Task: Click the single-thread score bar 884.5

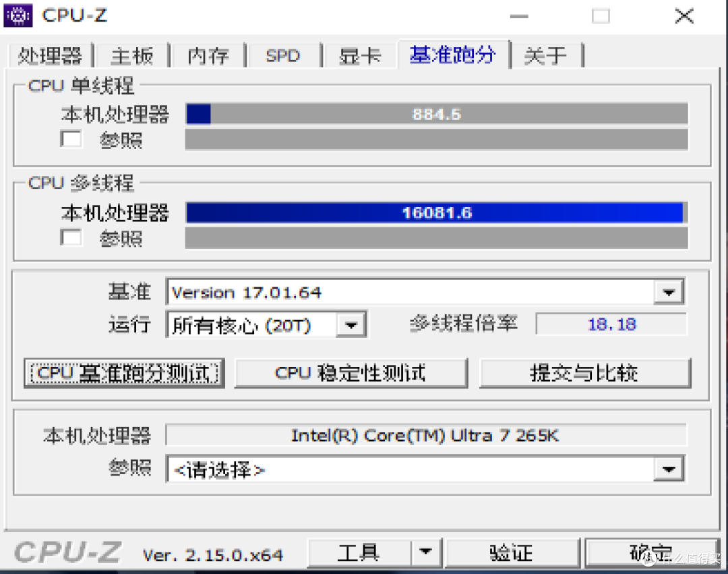Action: point(436,114)
